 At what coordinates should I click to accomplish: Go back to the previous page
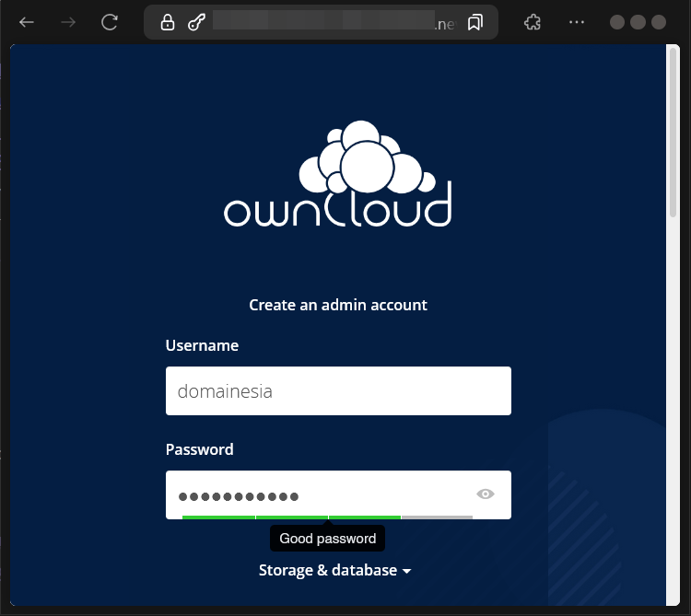point(27,22)
